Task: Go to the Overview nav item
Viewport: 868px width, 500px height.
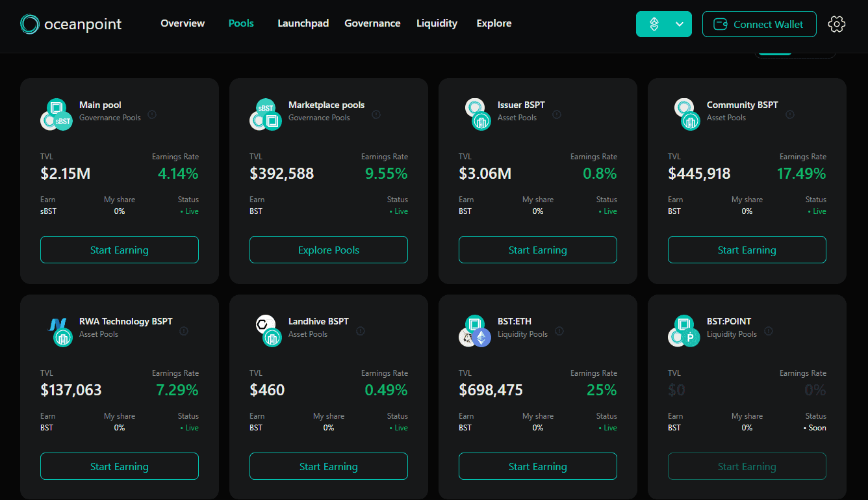Action: [x=183, y=23]
